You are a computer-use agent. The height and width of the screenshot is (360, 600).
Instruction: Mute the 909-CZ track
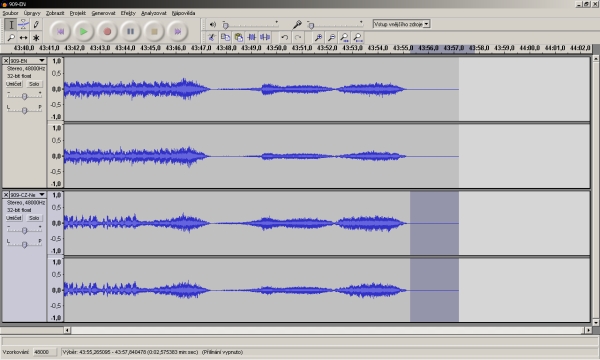click(14, 218)
